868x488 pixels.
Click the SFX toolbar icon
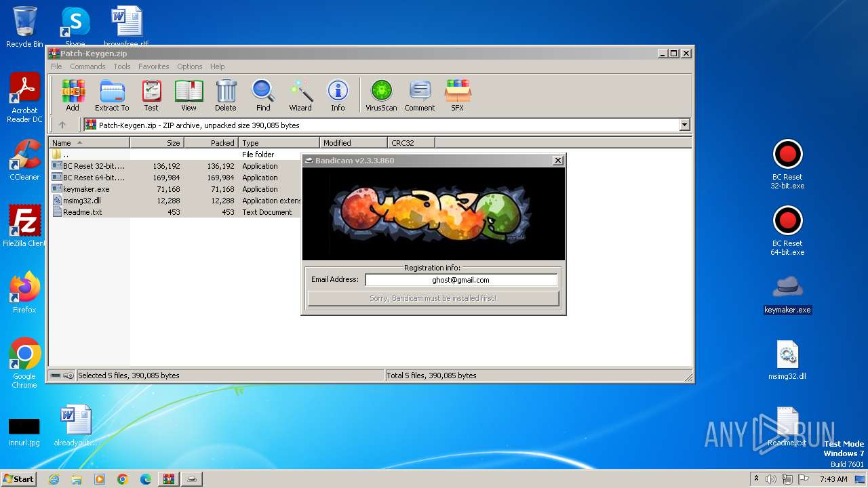(458, 95)
